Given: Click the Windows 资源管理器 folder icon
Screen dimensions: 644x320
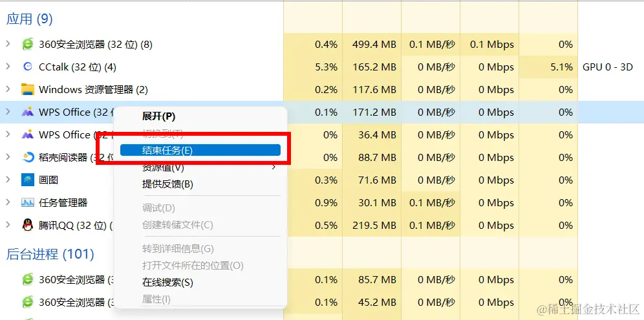Looking at the screenshot, I should [x=28, y=90].
